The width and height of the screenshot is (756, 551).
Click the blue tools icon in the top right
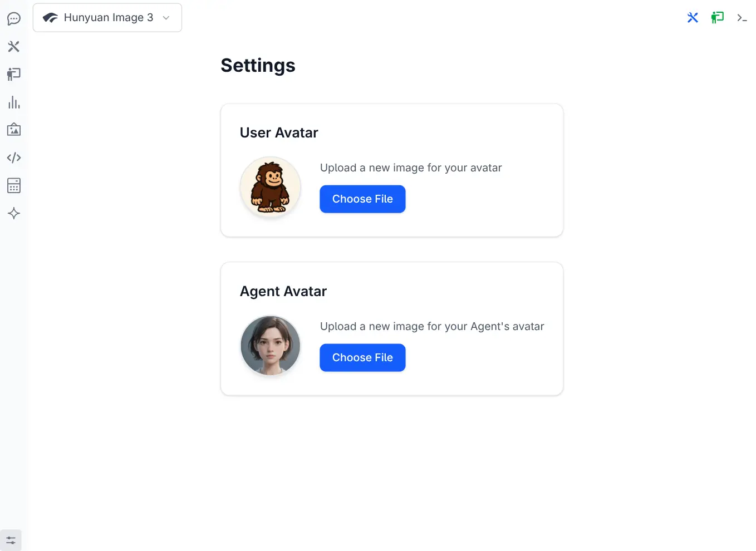click(693, 18)
